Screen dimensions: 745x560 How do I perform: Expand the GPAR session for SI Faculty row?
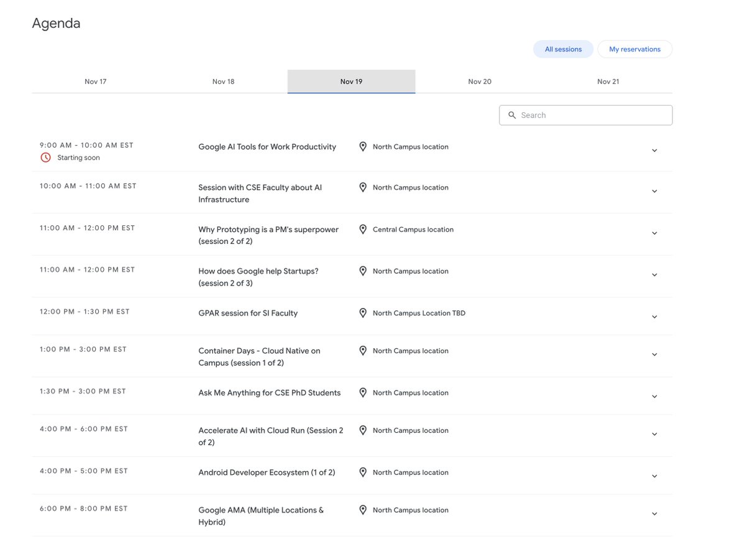coord(654,317)
